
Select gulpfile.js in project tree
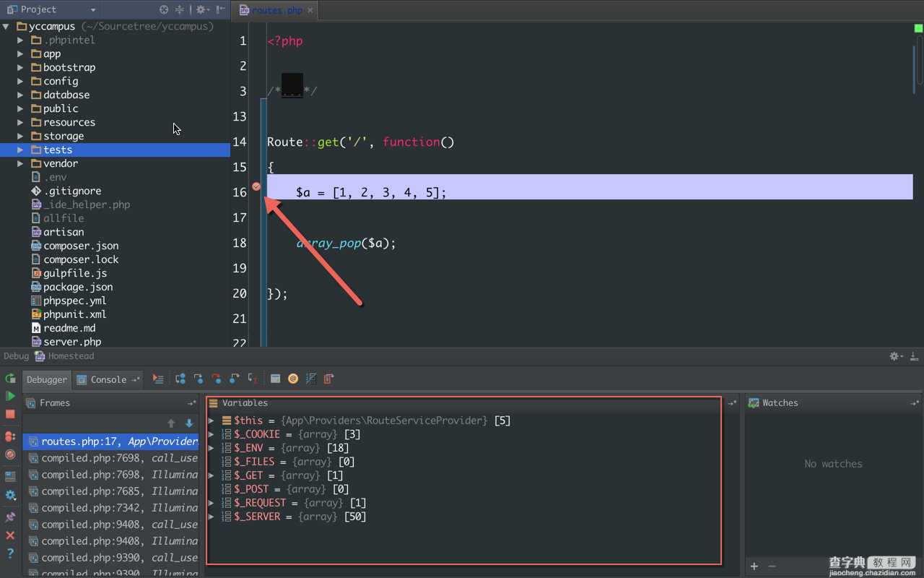pyautogui.click(x=75, y=273)
